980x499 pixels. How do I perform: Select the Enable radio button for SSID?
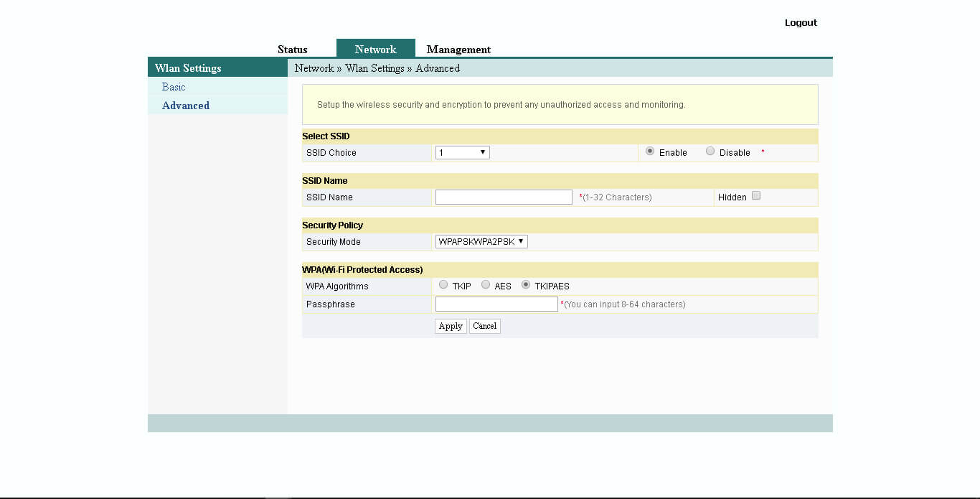pos(650,151)
